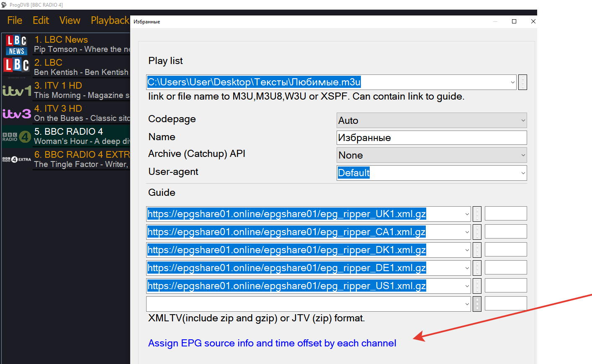
Task: Click Assign EPG source info link
Action: 272,343
